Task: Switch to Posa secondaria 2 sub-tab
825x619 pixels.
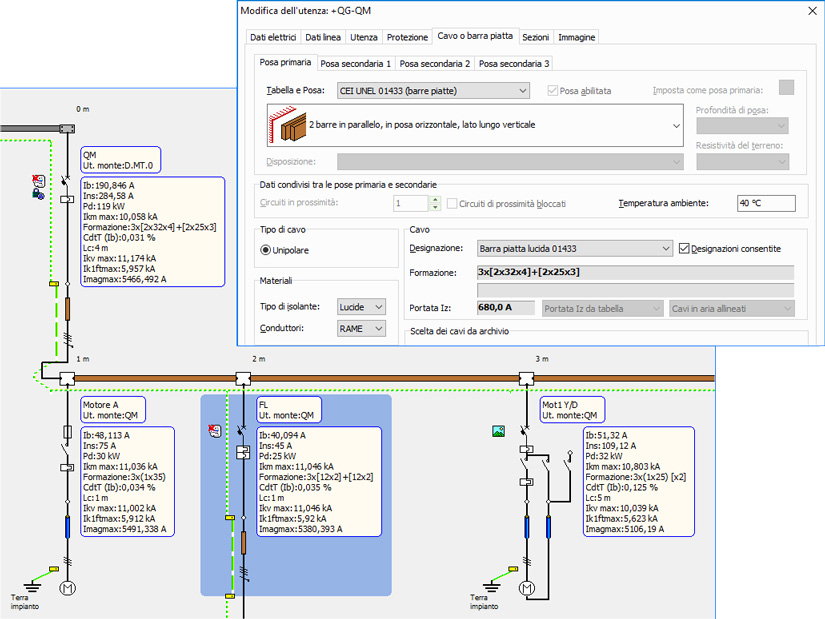Action: coord(435,64)
